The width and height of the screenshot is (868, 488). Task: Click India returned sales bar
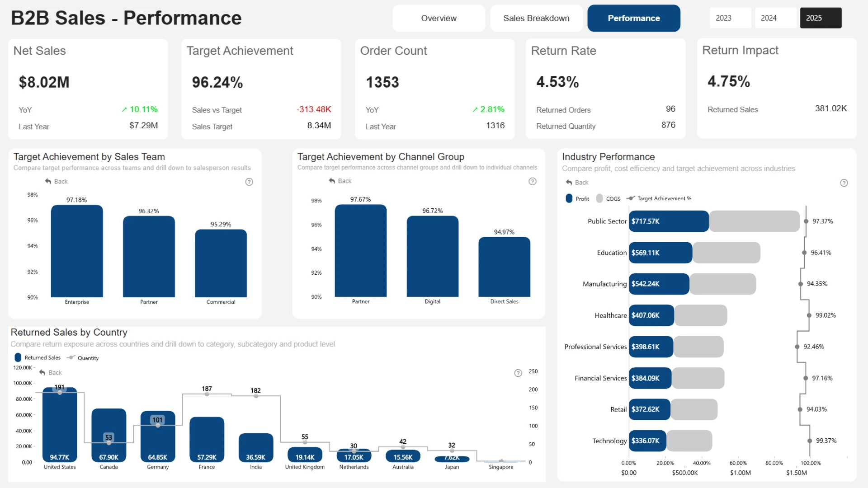pos(256,448)
